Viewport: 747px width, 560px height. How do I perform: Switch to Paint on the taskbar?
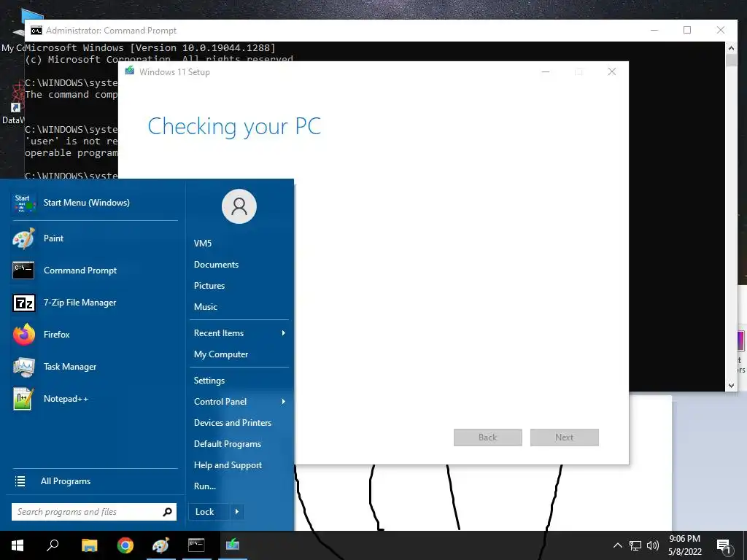[x=161, y=545]
